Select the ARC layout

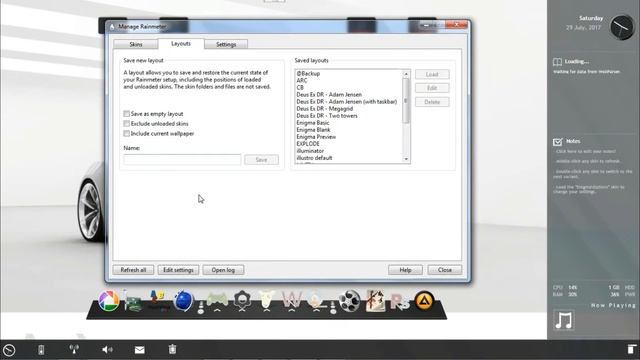tap(302, 80)
